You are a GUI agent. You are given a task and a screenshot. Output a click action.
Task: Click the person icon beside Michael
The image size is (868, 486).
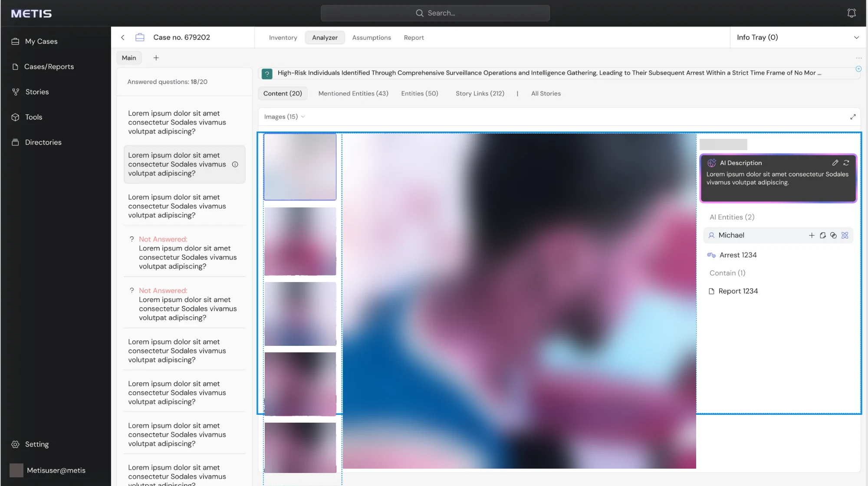coord(711,235)
